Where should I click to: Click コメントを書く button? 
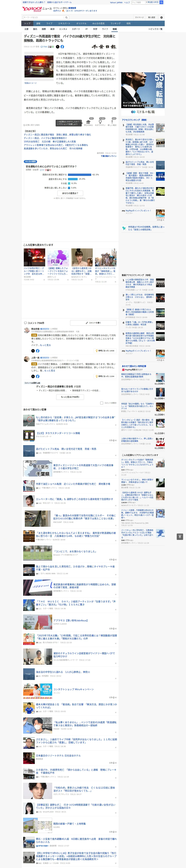93,323
